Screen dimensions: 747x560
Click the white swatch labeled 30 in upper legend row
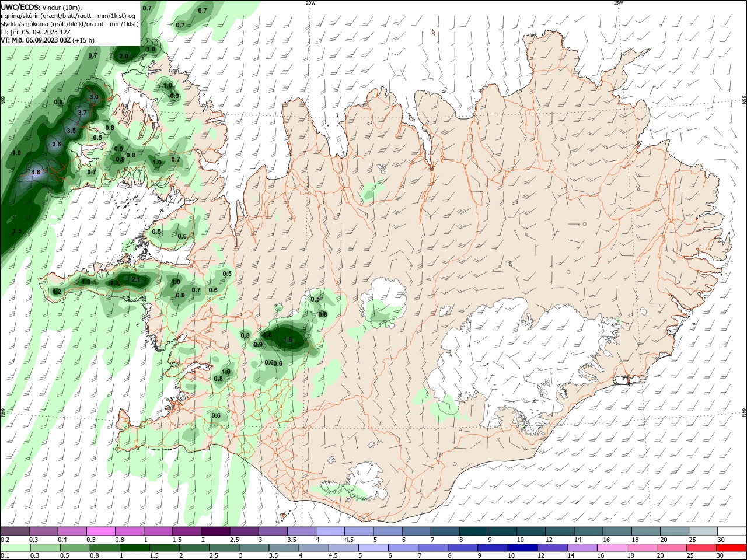(732, 531)
